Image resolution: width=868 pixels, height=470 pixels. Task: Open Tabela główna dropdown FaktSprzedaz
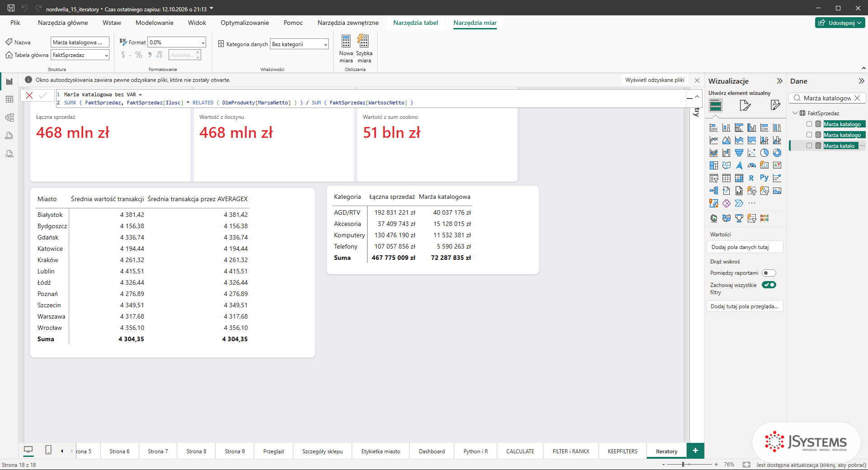pos(80,55)
